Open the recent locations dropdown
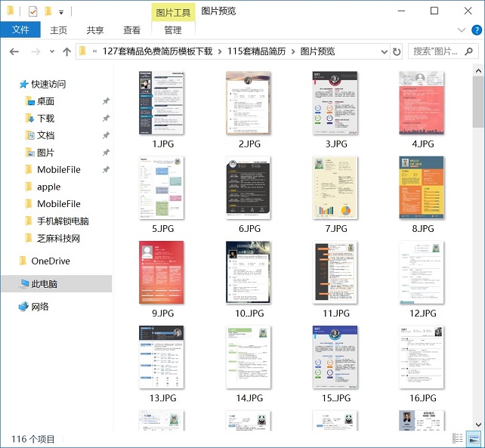The height and width of the screenshot is (448, 485). coord(52,51)
